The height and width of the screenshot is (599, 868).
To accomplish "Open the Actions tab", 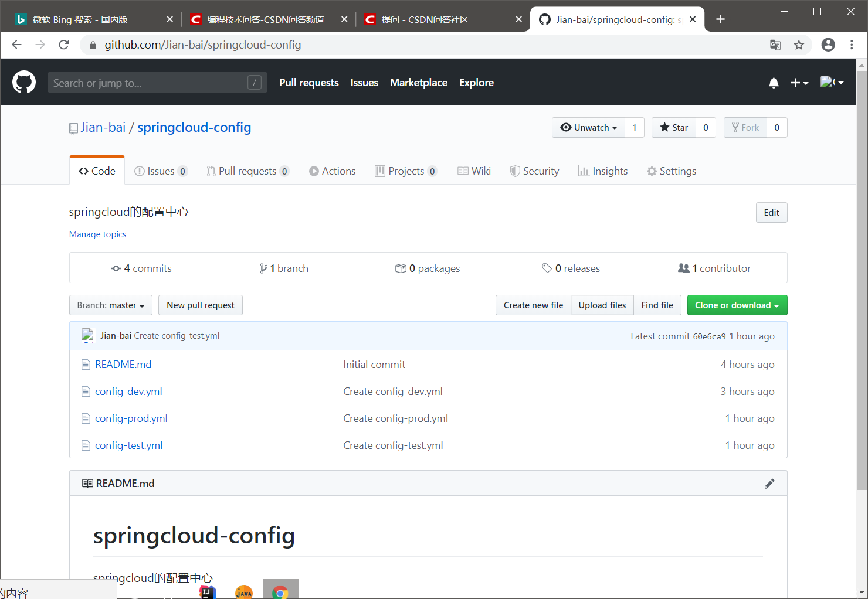I will (x=332, y=171).
